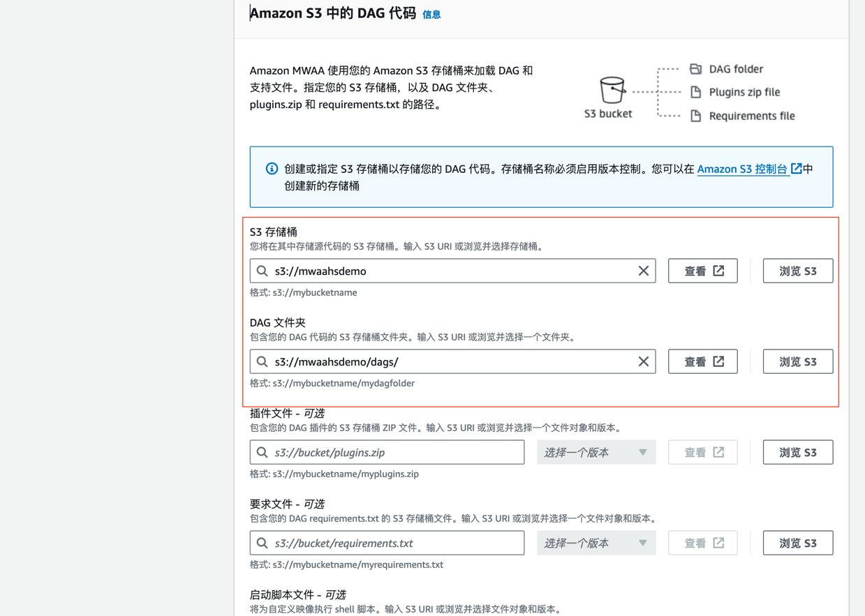Click the DAG folder icon in the diagram
Image resolution: width=865 pixels, height=616 pixels.
click(x=695, y=68)
